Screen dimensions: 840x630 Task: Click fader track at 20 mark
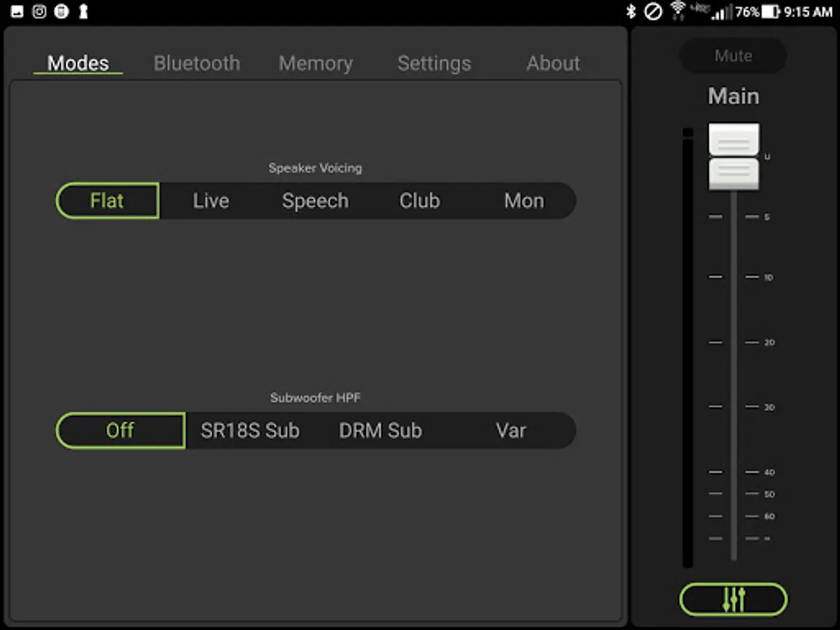coord(734,342)
